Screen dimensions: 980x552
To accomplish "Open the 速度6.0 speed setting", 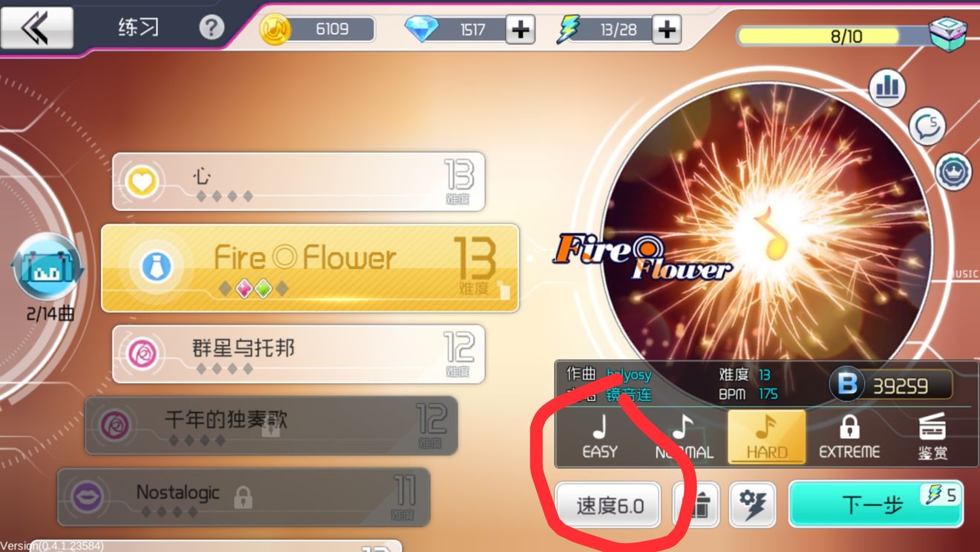I will coord(608,505).
